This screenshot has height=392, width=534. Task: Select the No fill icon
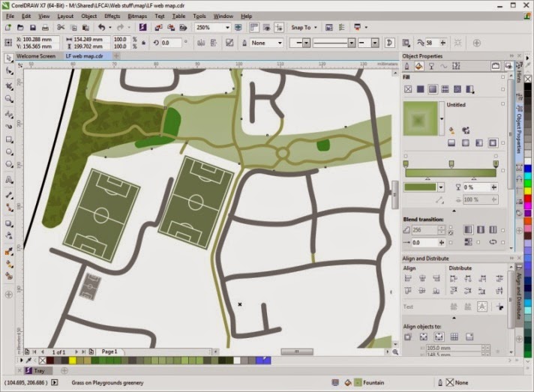(408, 89)
